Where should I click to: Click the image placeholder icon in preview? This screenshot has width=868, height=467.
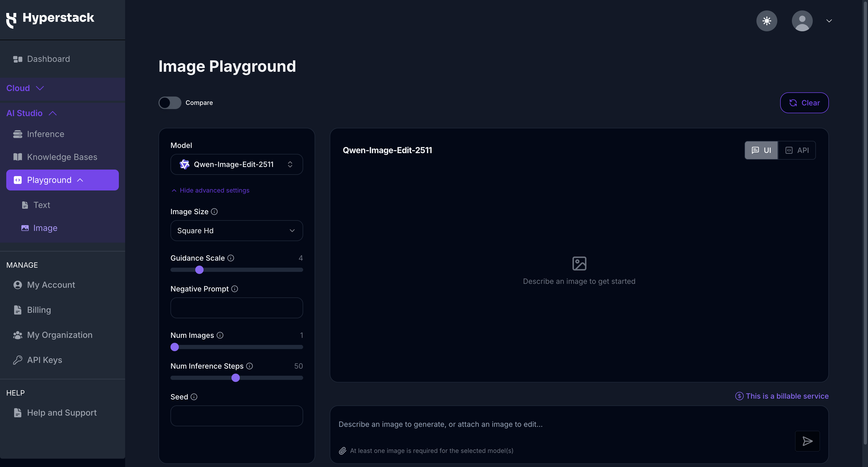click(579, 263)
